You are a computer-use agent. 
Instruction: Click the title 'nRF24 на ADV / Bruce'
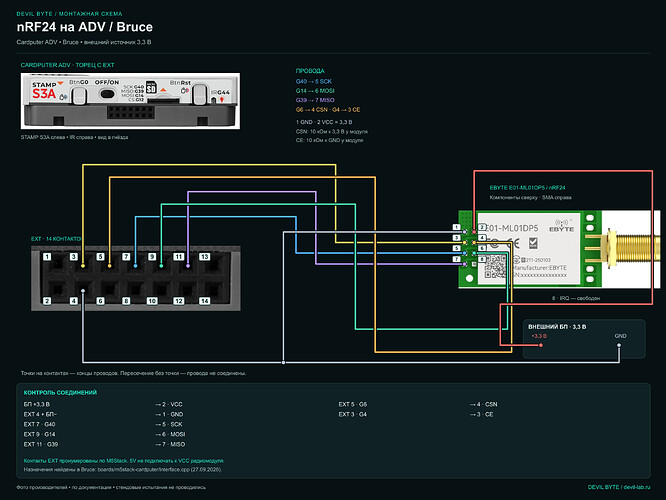coord(85,27)
